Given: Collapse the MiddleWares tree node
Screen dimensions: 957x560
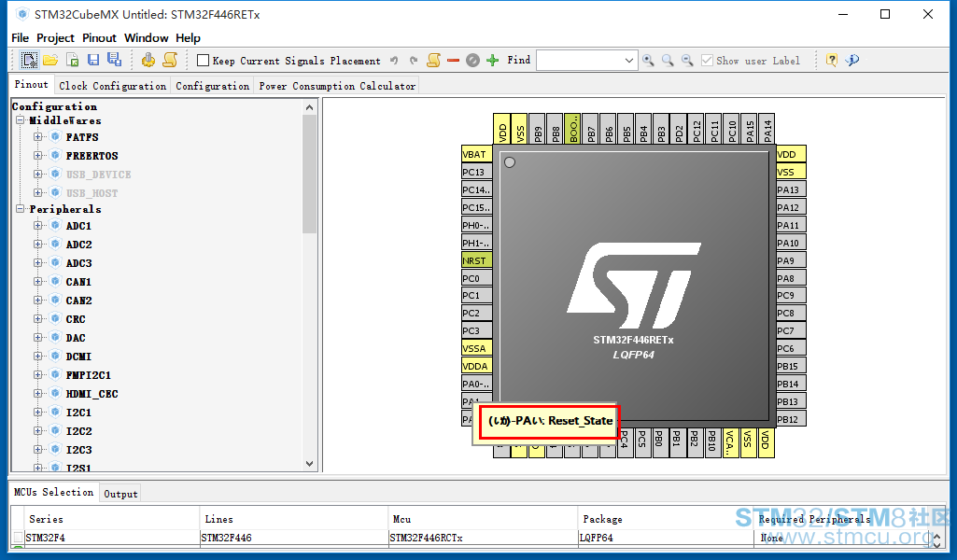Looking at the screenshot, I should click(x=21, y=120).
